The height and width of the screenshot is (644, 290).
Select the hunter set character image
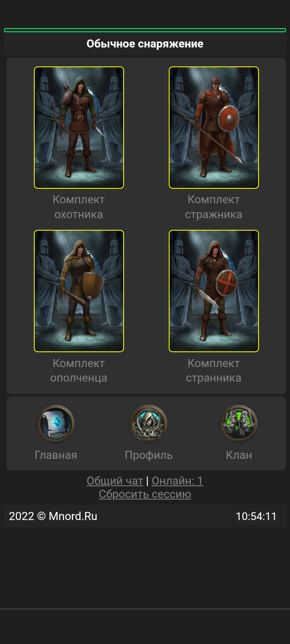click(79, 128)
